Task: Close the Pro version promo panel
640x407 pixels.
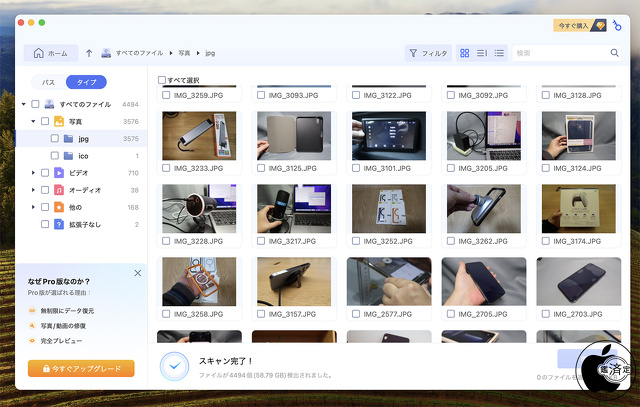Action: point(138,273)
